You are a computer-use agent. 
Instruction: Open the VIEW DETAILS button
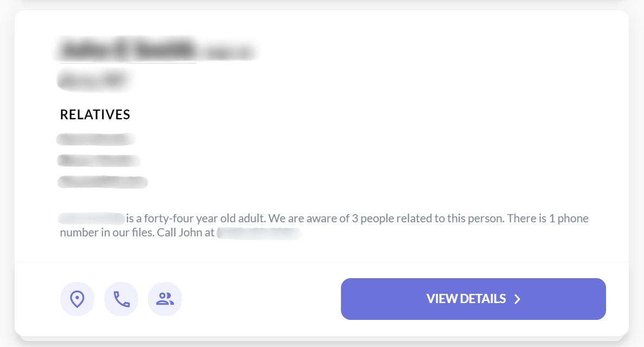click(x=473, y=299)
